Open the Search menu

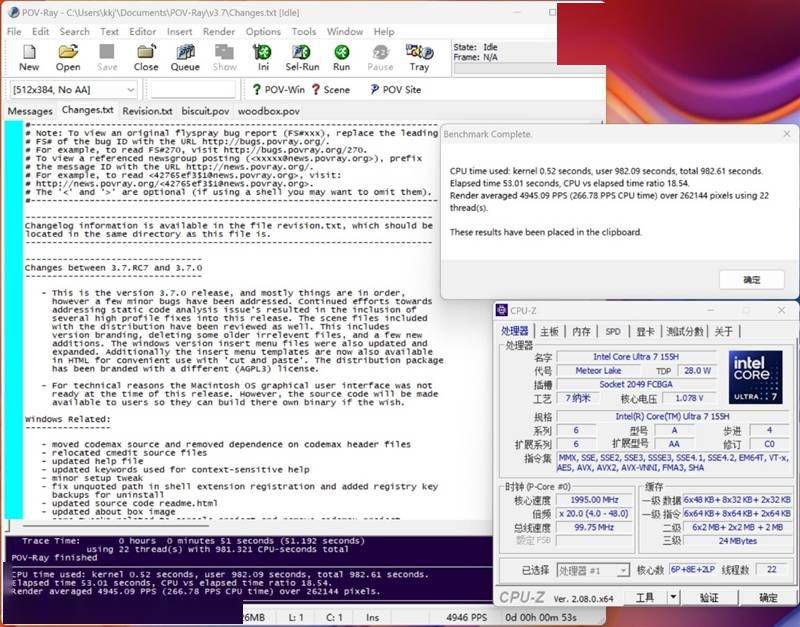[x=74, y=32]
